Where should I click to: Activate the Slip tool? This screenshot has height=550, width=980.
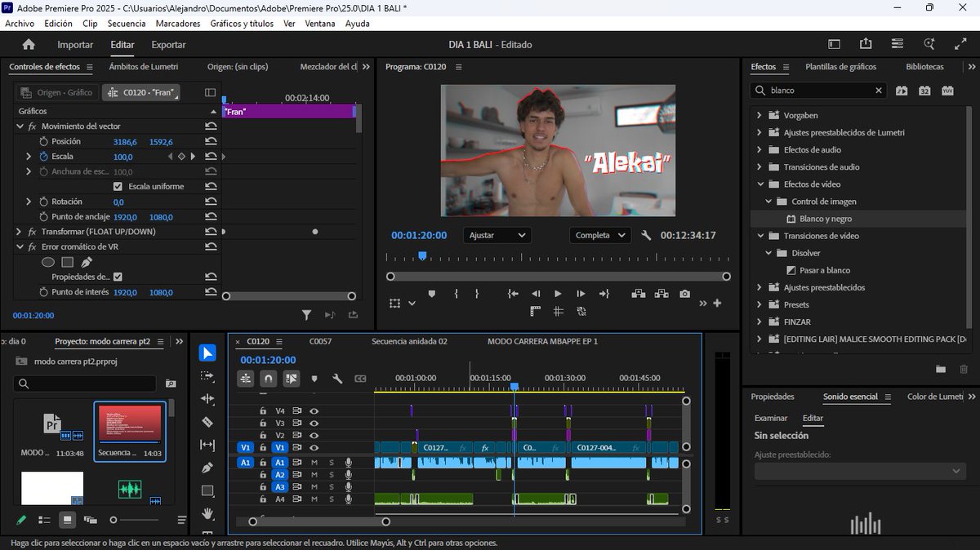(207, 445)
